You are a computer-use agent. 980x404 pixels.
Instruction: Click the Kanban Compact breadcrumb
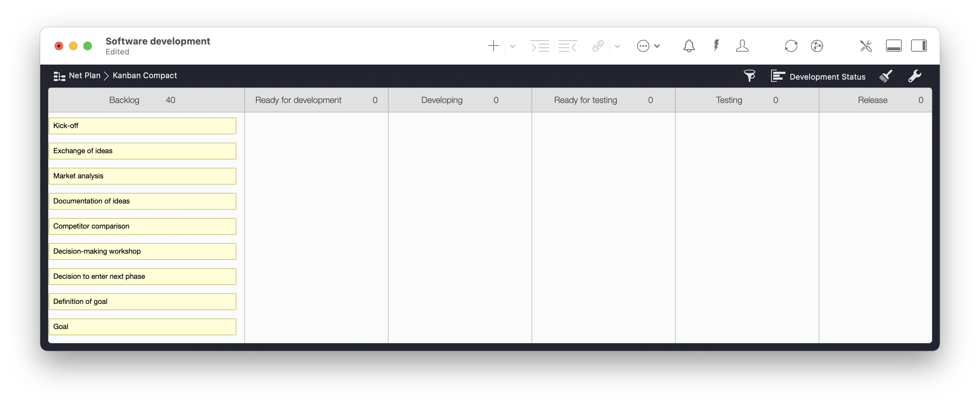(145, 76)
